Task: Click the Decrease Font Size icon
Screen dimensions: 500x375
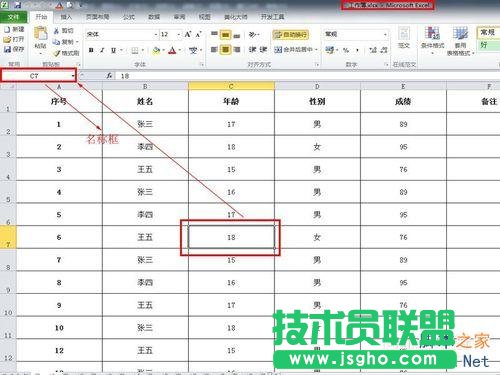Action: 199,34
